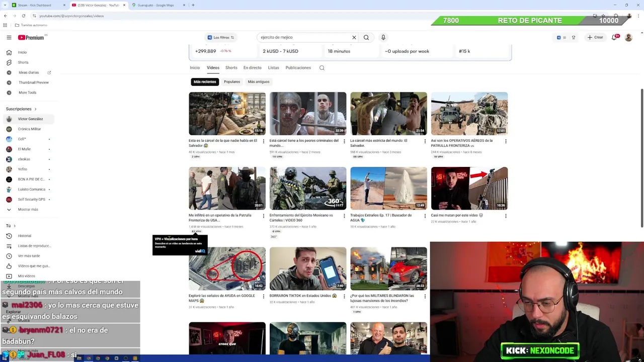
Task: Open the YouTube account avatar menu
Action: click(628, 37)
